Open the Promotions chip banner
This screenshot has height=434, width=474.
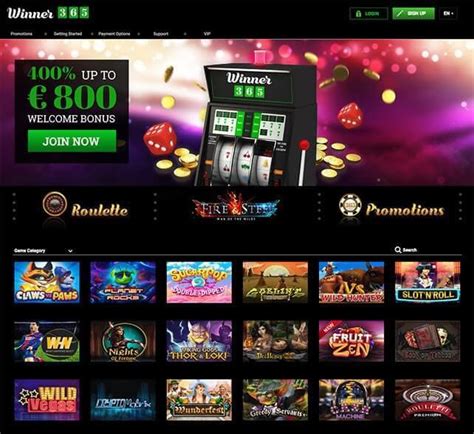(391, 207)
